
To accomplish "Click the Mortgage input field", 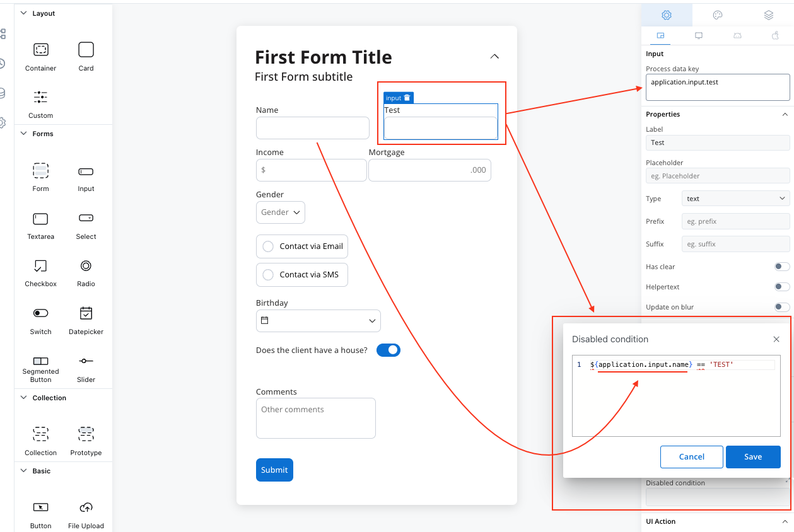I will click(x=429, y=170).
